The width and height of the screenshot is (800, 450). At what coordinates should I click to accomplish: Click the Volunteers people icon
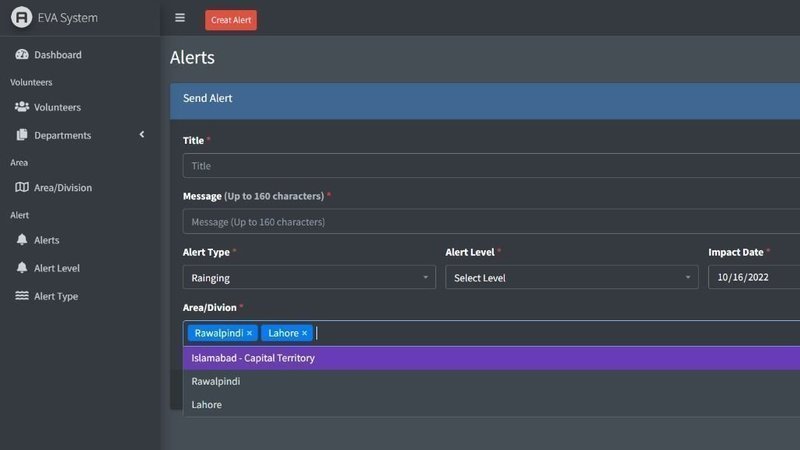(22, 107)
